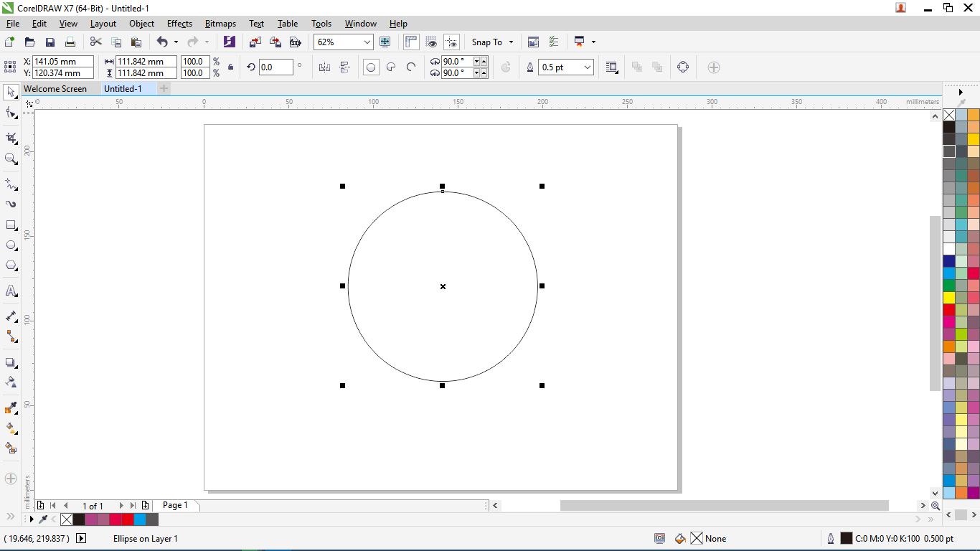This screenshot has width=980, height=551.
Task: Open the zoom level dropdown
Action: (x=367, y=42)
